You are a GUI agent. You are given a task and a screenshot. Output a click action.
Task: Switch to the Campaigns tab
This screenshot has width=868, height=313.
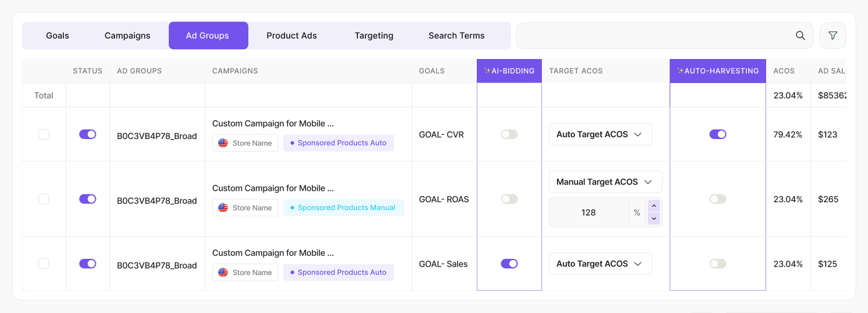pyautogui.click(x=127, y=36)
